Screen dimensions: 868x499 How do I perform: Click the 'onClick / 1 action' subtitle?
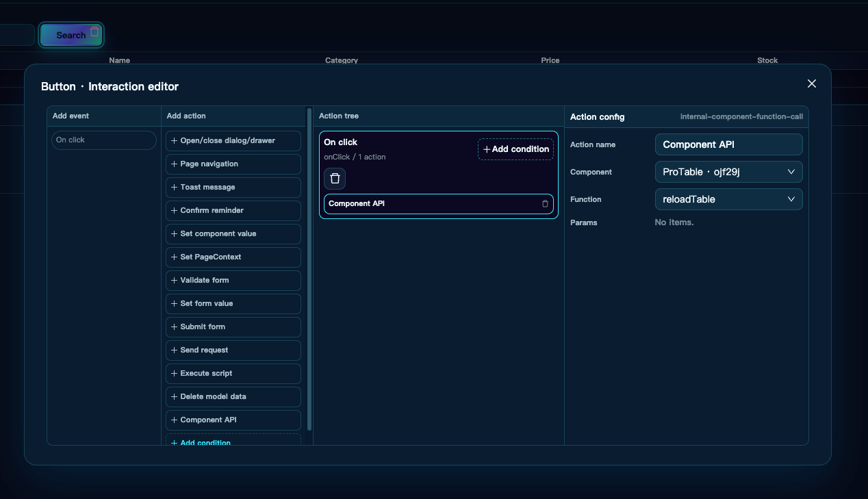(x=355, y=157)
